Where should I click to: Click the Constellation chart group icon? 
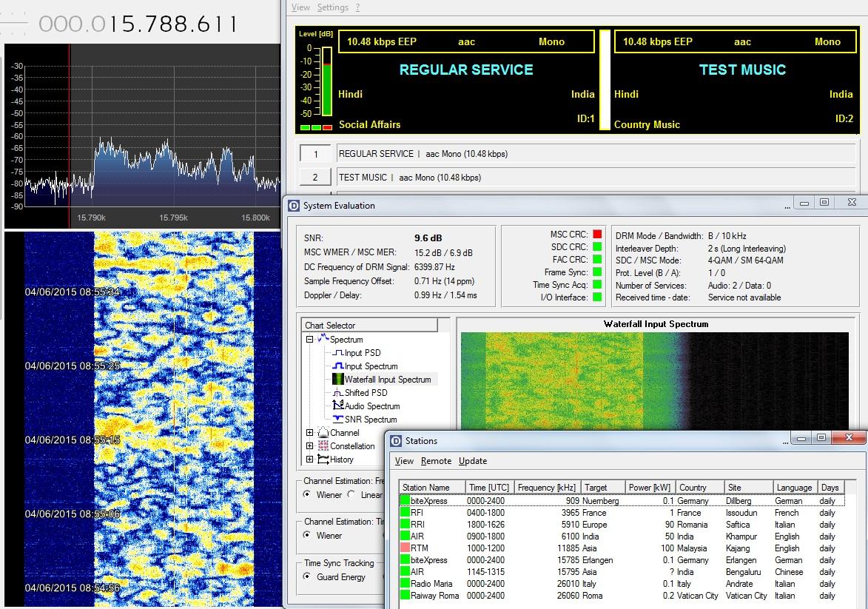[x=323, y=446]
